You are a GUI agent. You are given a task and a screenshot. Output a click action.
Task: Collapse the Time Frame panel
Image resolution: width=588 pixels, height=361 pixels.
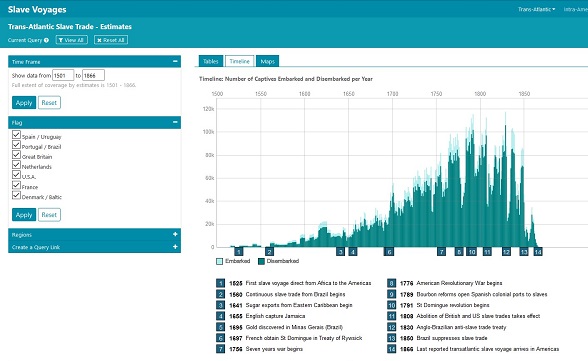coord(175,61)
